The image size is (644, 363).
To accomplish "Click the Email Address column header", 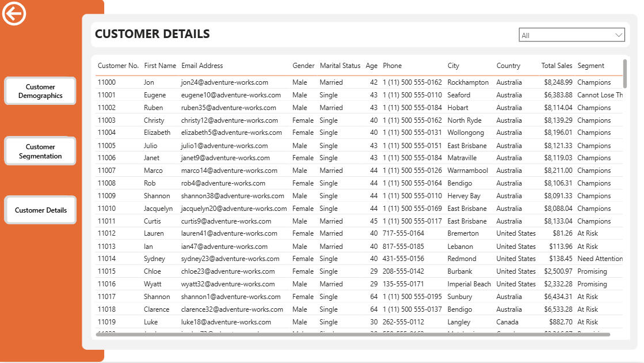I will pos(202,66).
